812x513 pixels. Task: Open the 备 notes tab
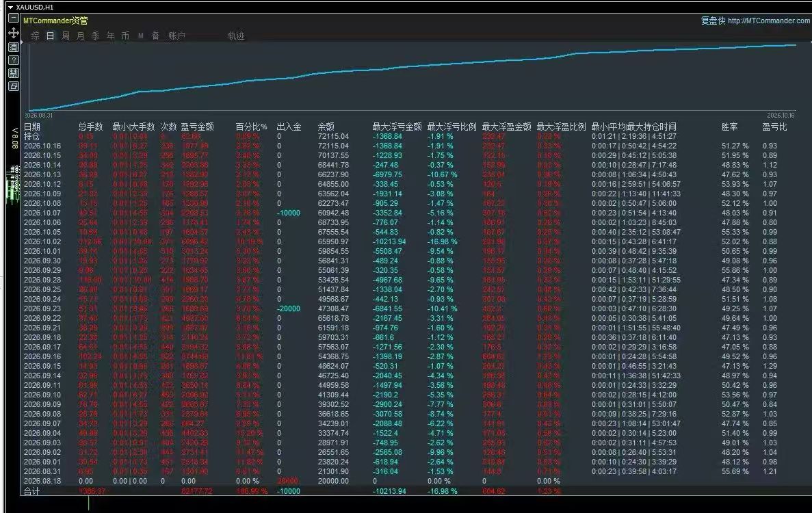[155, 36]
